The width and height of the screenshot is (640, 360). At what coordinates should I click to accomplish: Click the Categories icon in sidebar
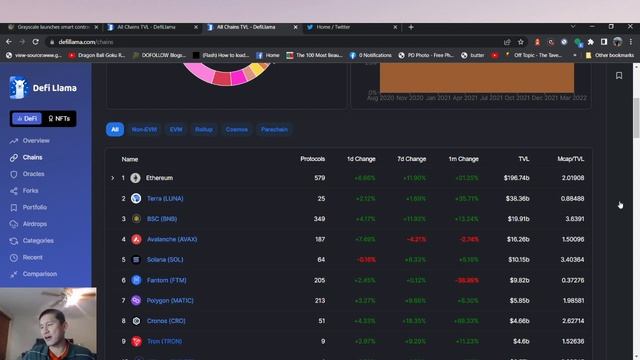14,241
